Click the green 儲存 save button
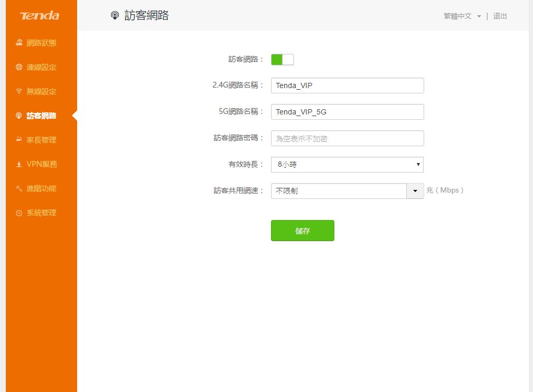The height and width of the screenshot is (392, 533). [x=303, y=231]
